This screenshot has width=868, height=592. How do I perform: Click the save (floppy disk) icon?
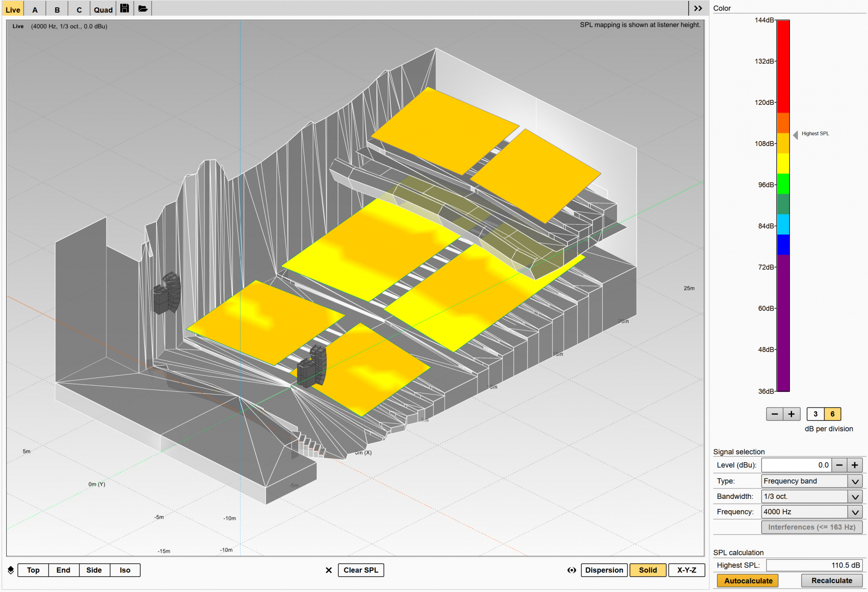125,9
